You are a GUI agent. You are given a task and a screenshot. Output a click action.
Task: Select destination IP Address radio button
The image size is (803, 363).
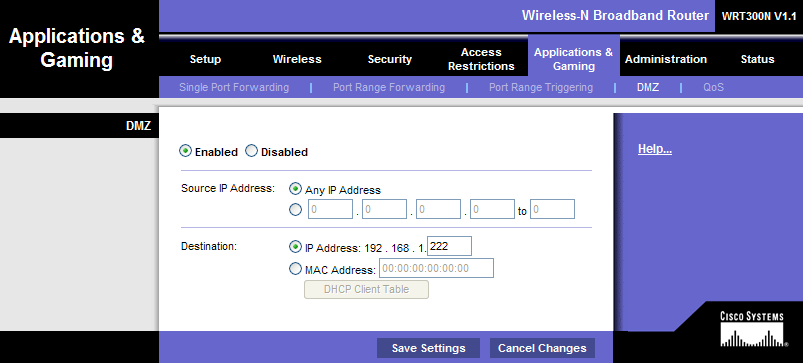[x=295, y=247]
